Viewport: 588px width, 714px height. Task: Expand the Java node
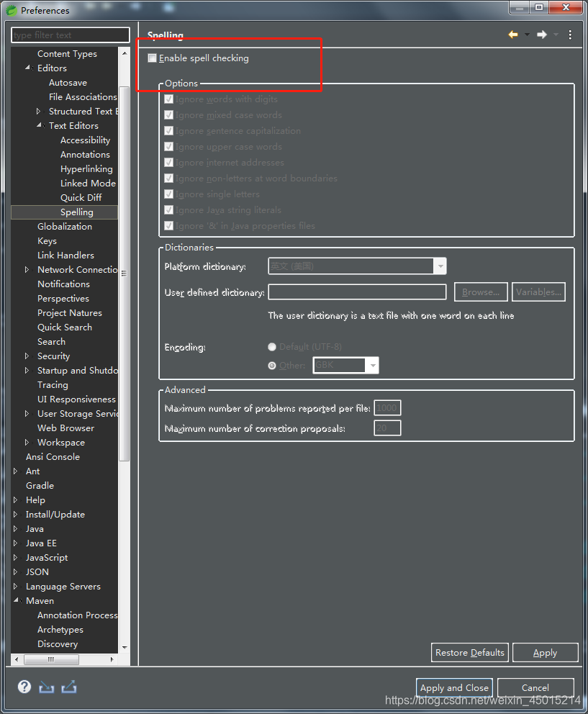click(x=16, y=529)
